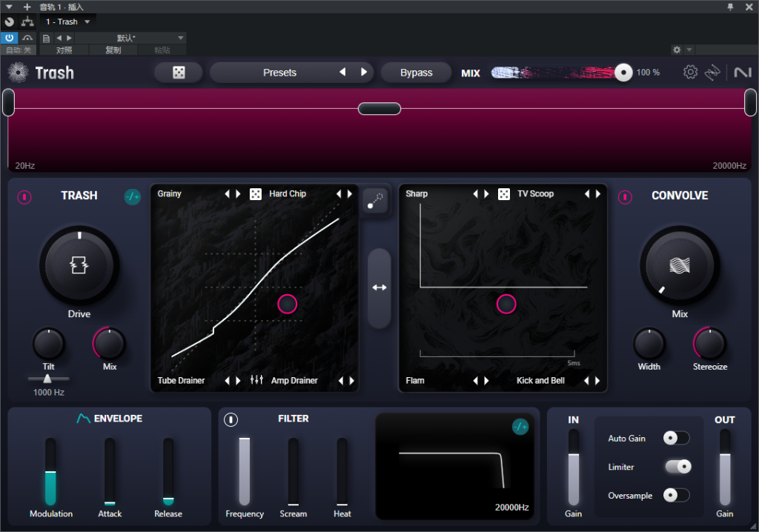Swap module order with double-arrow button
759x532 pixels.
click(x=379, y=287)
